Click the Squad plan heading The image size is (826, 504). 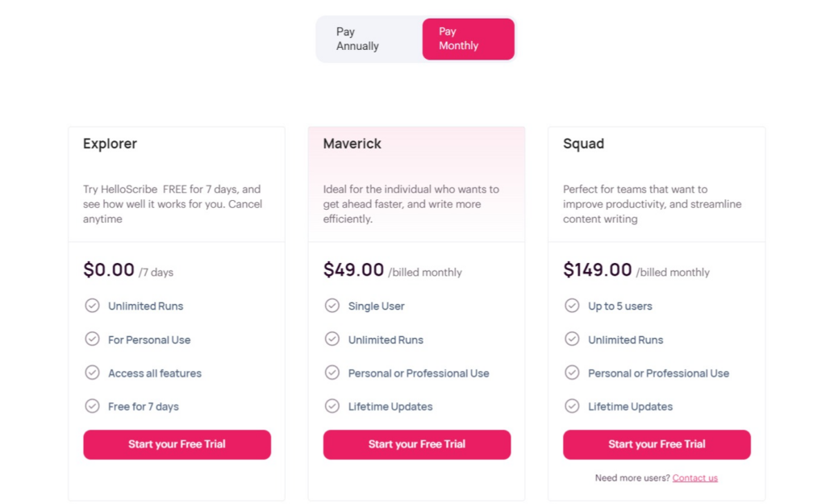(583, 144)
